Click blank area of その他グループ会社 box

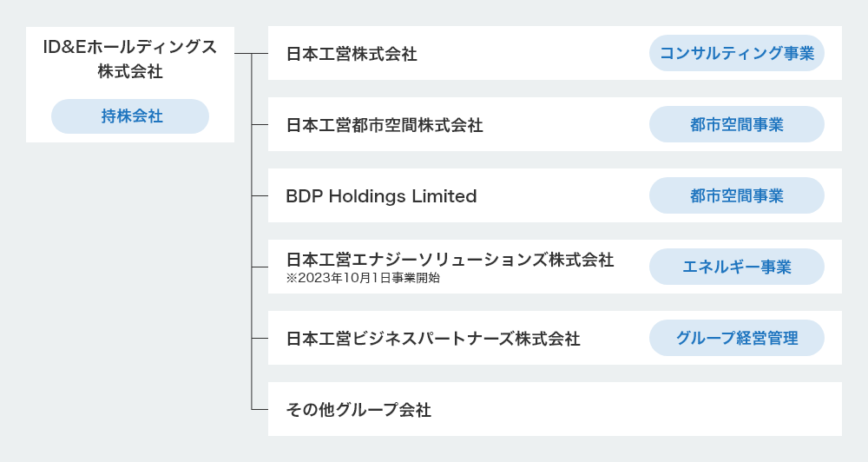[636, 409]
